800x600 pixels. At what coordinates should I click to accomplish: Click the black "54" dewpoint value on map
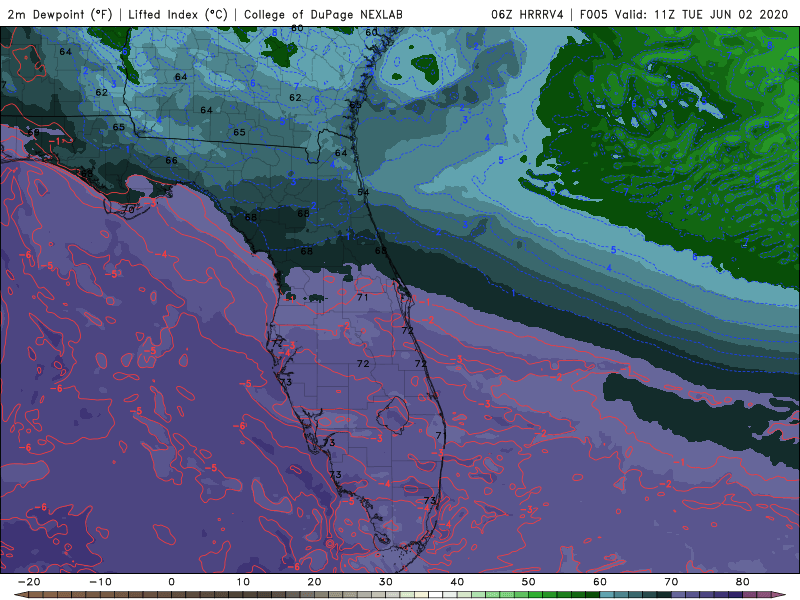pos(363,192)
